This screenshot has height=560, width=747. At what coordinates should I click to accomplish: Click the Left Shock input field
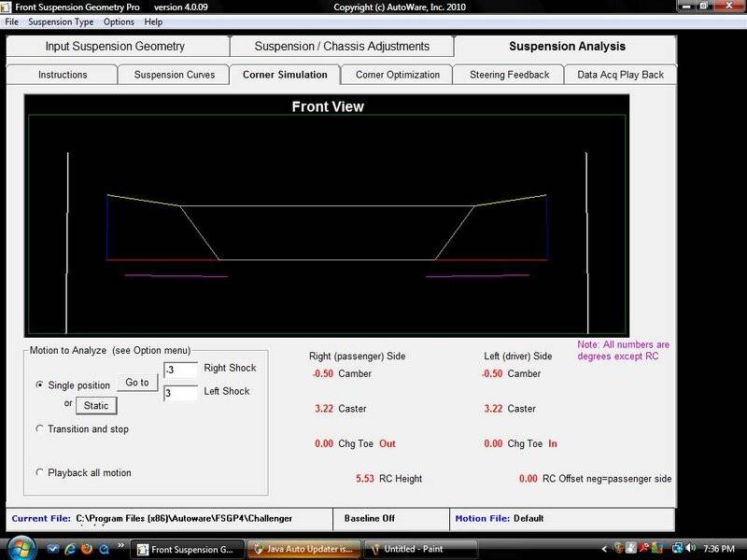180,393
